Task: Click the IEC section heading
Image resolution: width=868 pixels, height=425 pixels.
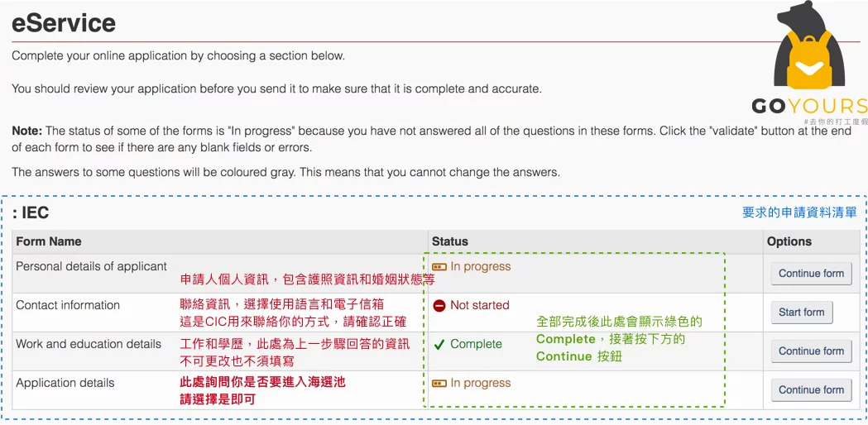Action: coord(31,212)
